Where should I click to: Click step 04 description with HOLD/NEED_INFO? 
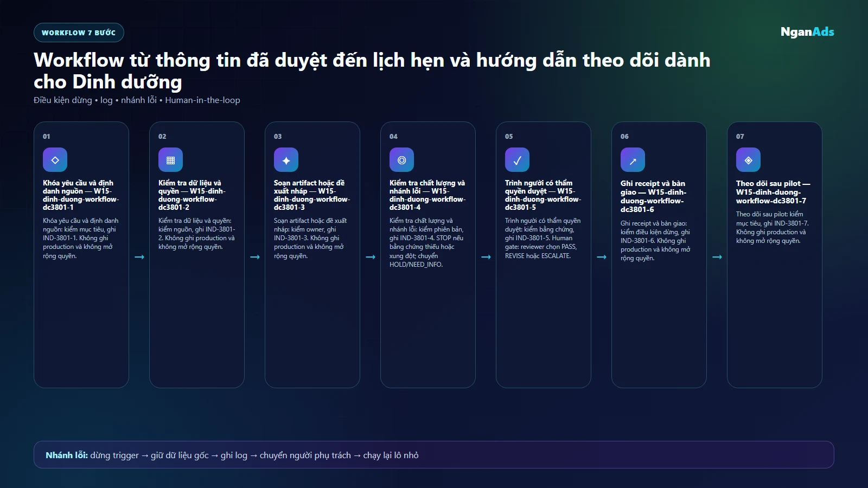[x=427, y=242]
